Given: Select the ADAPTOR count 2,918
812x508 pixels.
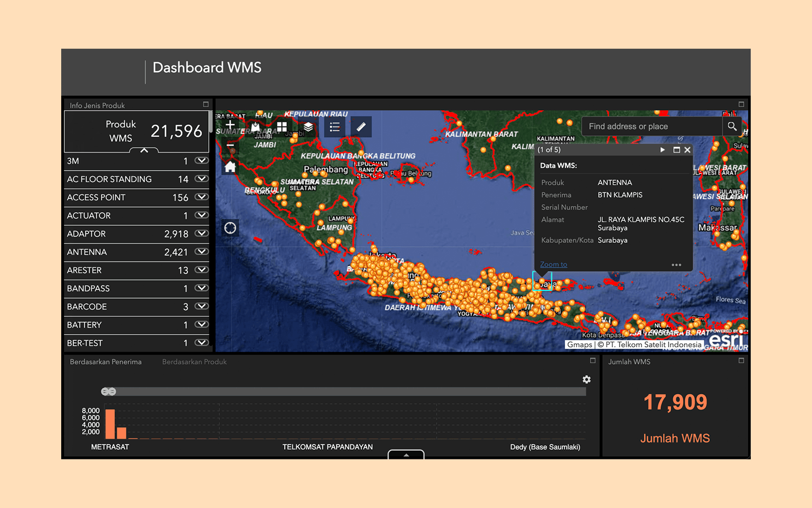Looking at the screenshot, I should tap(176, 234).
